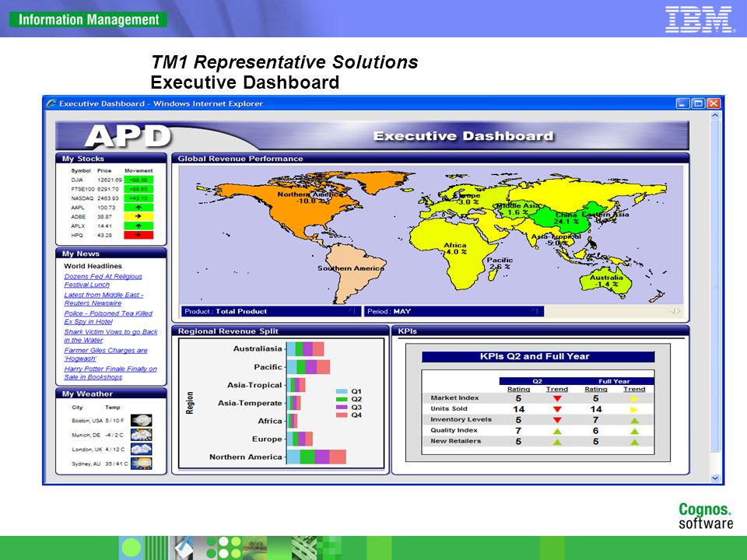Viewport: 747px width, 560px height.
Task: Click Regional Revenue Split panel header
Action: click(280, 331)
